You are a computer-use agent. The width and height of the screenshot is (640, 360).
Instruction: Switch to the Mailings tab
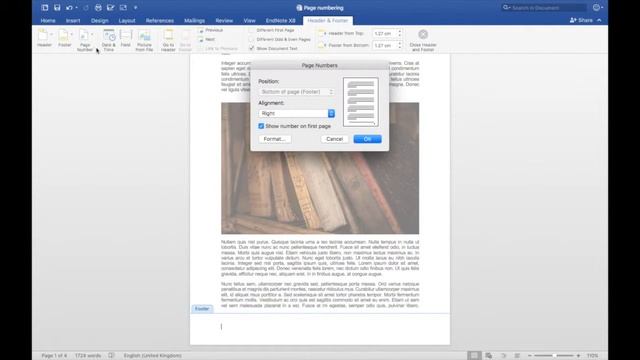pos(194,20)
